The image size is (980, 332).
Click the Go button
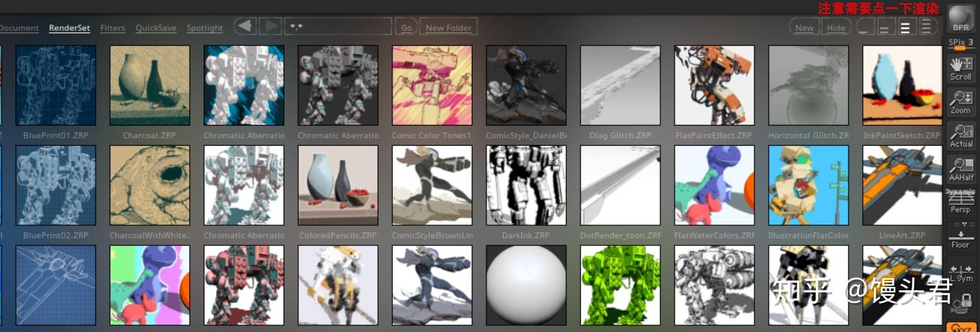tap(406, 28)
